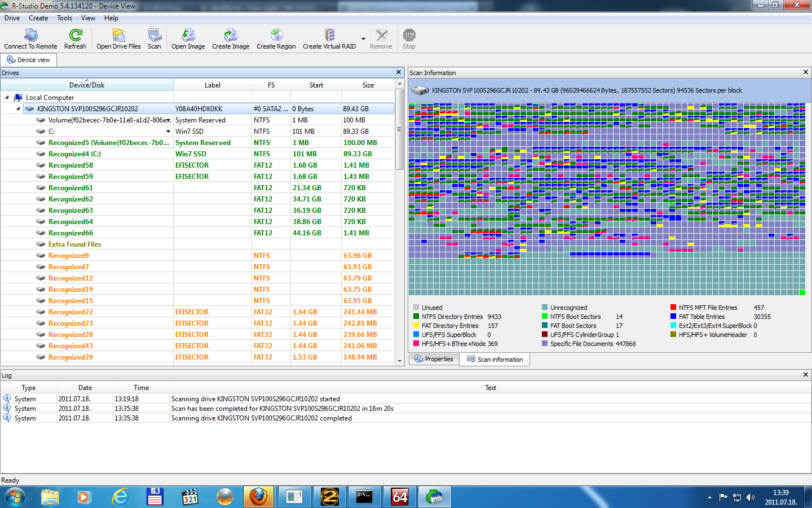Sort by the Device/Disk column header
Image resolution: width=812 pixels, height=508 pixels.
pos(87,85)
